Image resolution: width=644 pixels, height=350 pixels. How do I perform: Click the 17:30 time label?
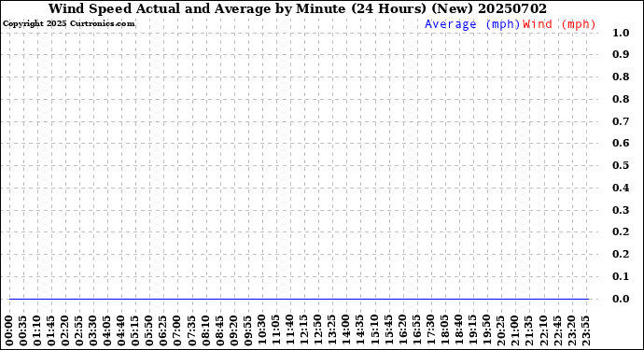click(x=430, y=331)
